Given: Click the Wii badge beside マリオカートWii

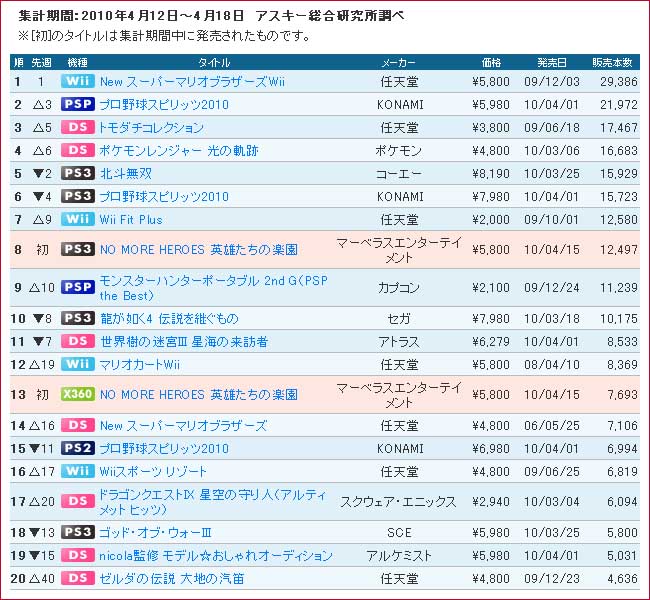Looking at the screenshot, I should point(78,364).
